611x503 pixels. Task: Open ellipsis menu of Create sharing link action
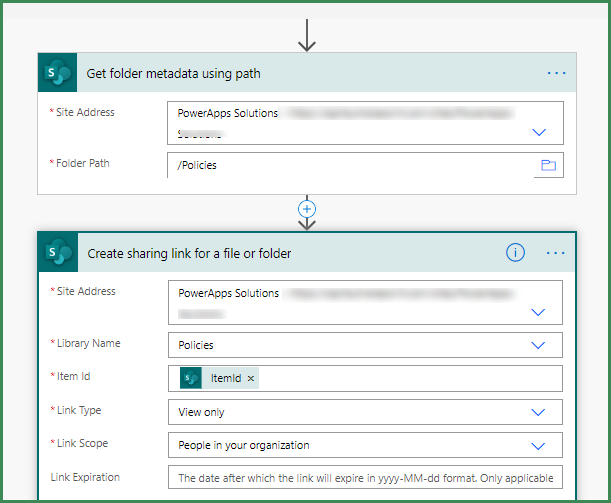coord(555,253)
